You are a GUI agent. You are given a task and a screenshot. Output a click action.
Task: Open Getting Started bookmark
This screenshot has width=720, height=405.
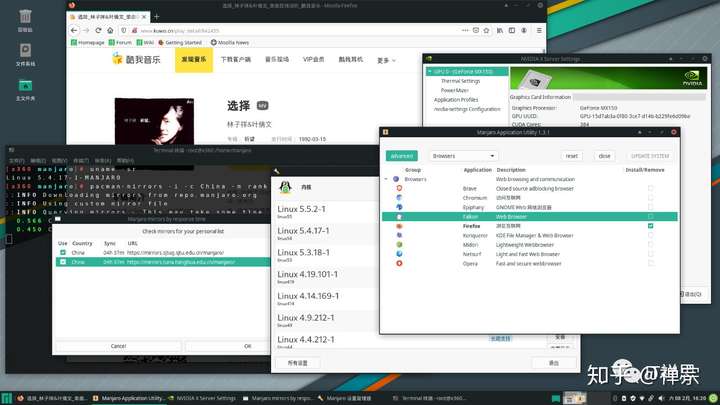(x=180, y=43)
